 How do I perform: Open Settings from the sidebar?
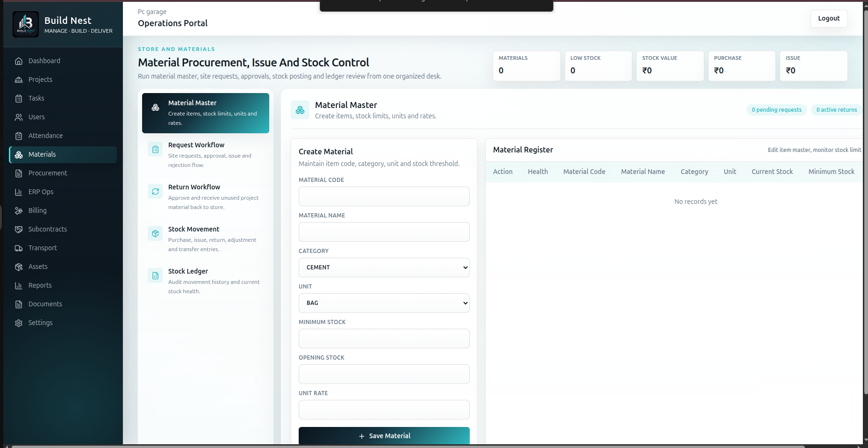[63, 323]
